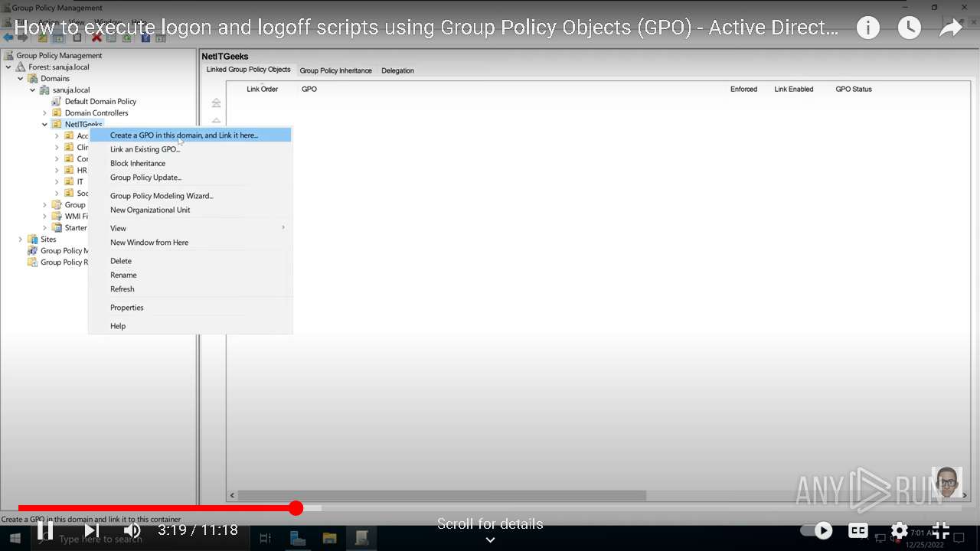Exit full screen mode

pos(941,530)
